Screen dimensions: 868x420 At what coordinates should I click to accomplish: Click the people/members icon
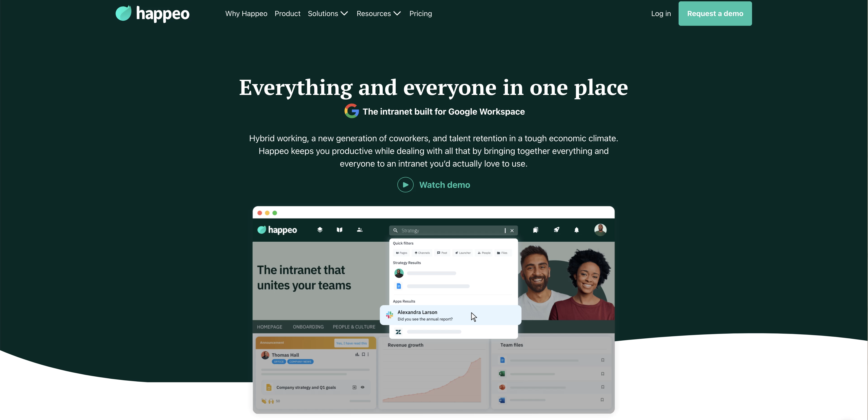359,230
